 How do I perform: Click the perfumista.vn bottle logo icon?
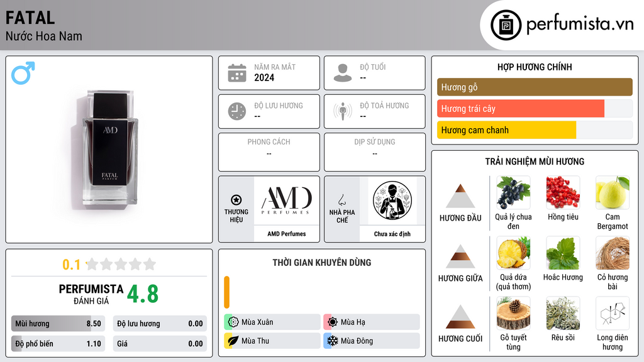click(506, 25)
